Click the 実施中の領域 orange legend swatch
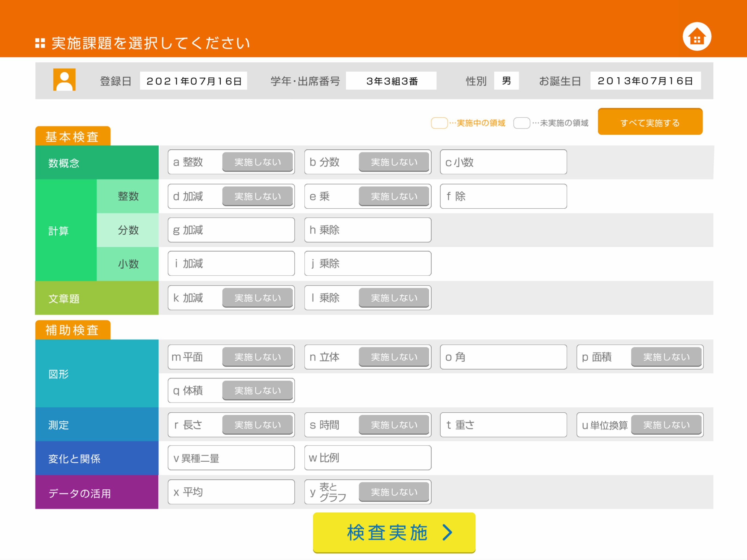747x560 pixels. tap(439, 123)
